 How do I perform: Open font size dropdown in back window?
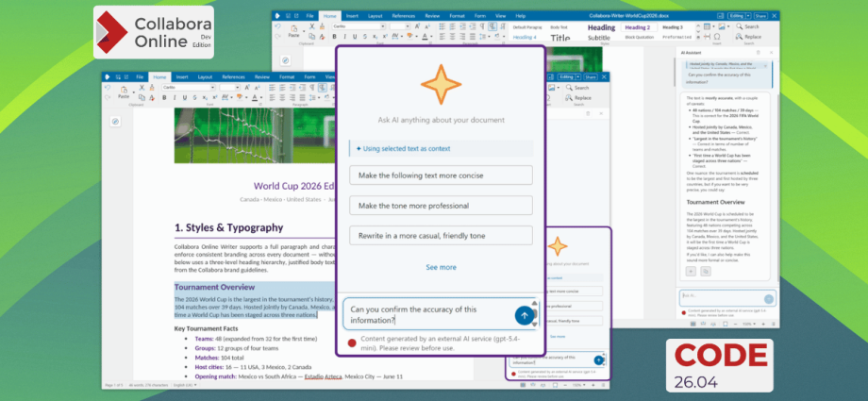point(408,26)
